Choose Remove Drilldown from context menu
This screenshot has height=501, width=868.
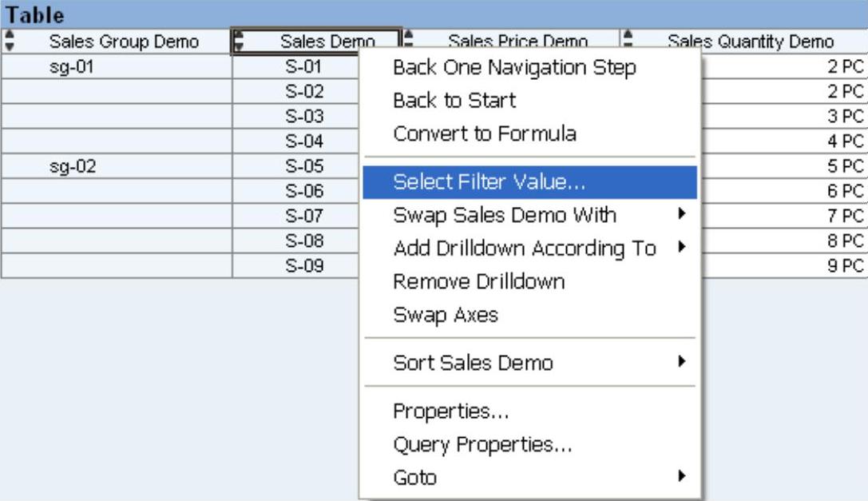point(478,281)
